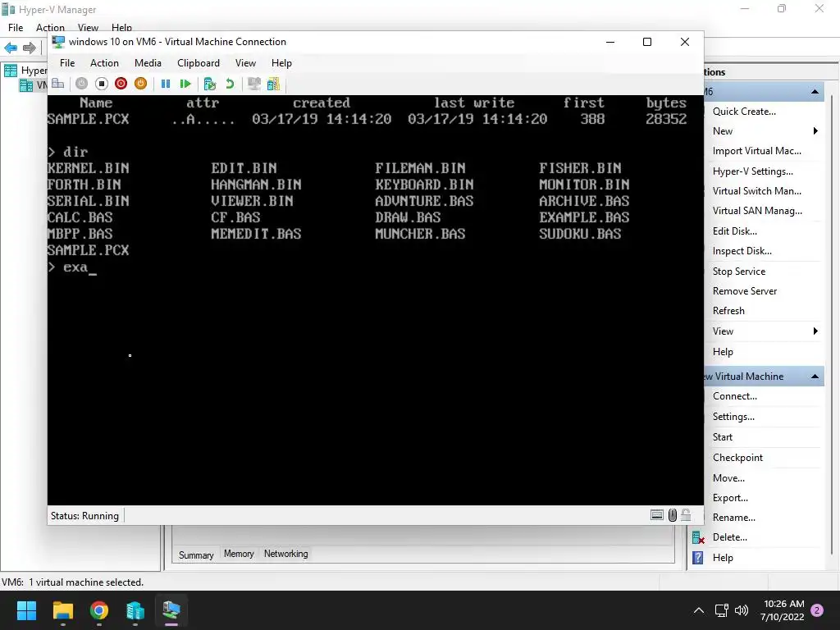Go forward in Hyper-V Manager toolbar

[x=29, y=48]
